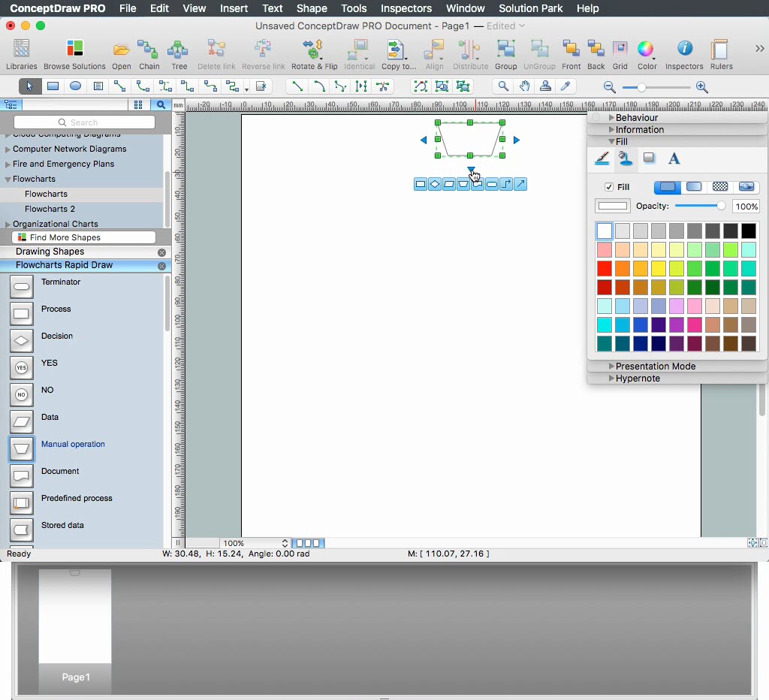Select the Chain connection tool
The height and width of the screenshot is (700, 769).
coord(149,50)
